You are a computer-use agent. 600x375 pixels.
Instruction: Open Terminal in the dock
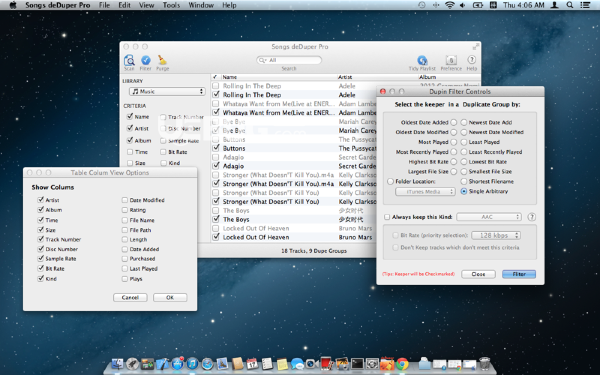click(357, 364)
